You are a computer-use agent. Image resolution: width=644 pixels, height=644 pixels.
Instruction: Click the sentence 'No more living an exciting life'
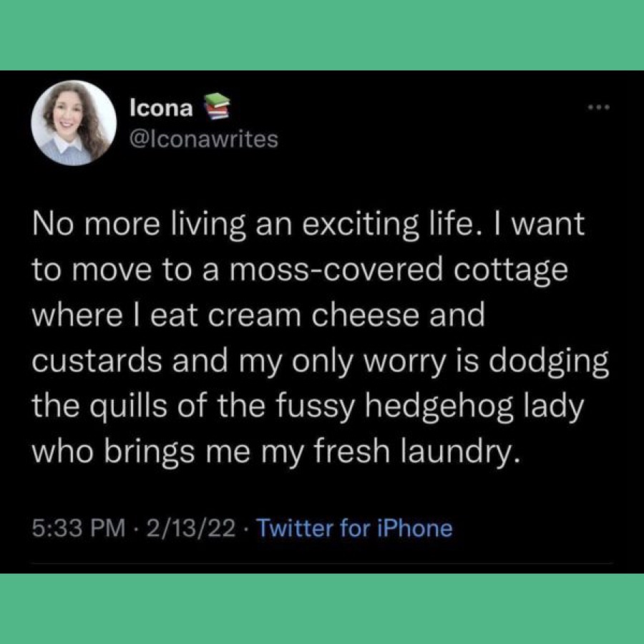[x=253, y=226]
